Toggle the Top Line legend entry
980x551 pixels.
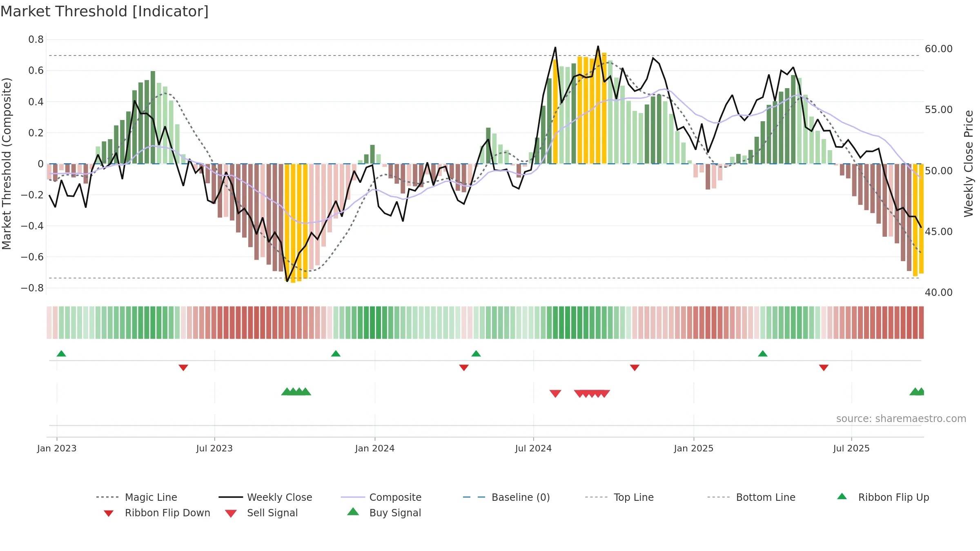[x=619, y=497]
